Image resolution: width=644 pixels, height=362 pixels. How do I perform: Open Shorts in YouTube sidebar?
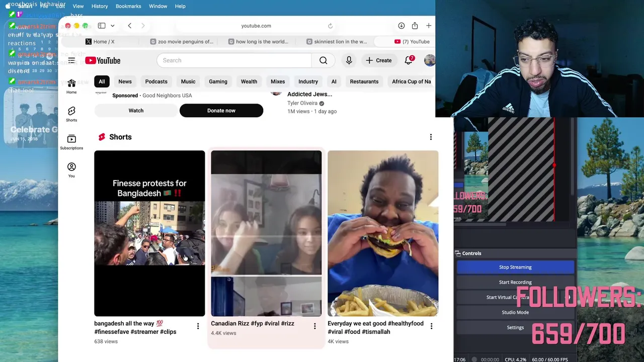coord(71,114)
